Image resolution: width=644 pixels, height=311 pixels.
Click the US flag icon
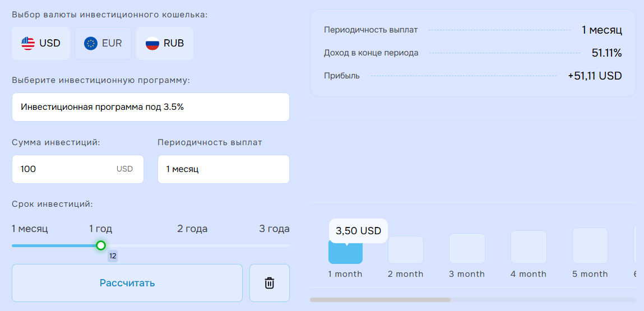pyautogui.click(x=28, y=43)
